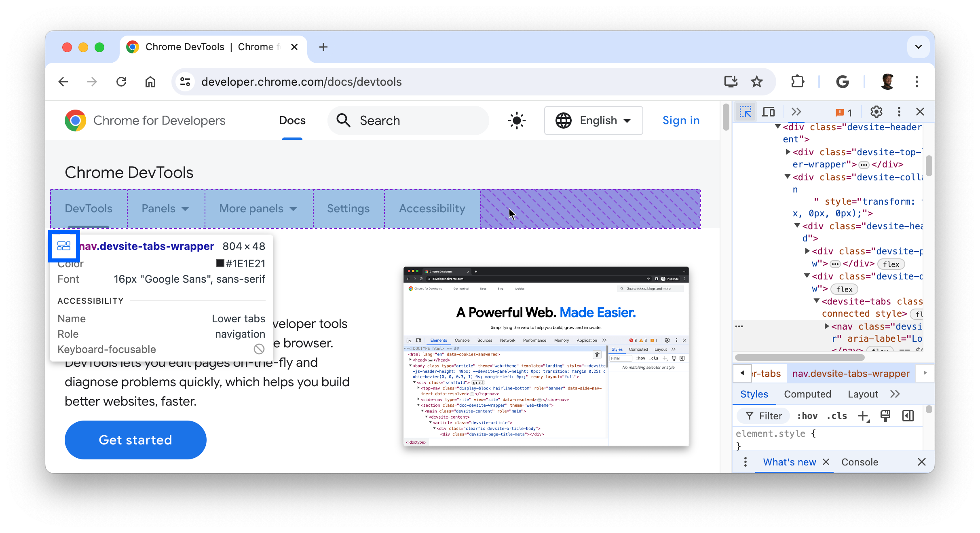Click Get started button on homepage

point(136,440)
